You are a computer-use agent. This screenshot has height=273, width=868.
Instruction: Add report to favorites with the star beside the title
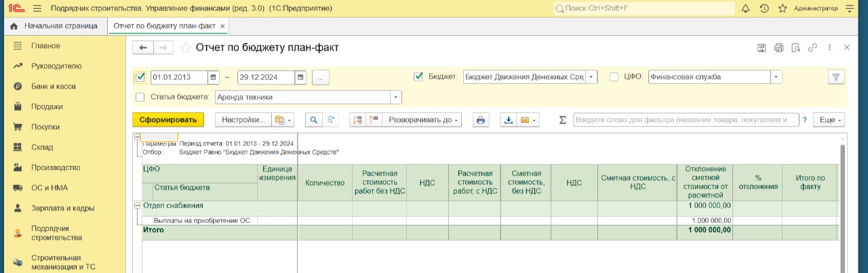186,48
